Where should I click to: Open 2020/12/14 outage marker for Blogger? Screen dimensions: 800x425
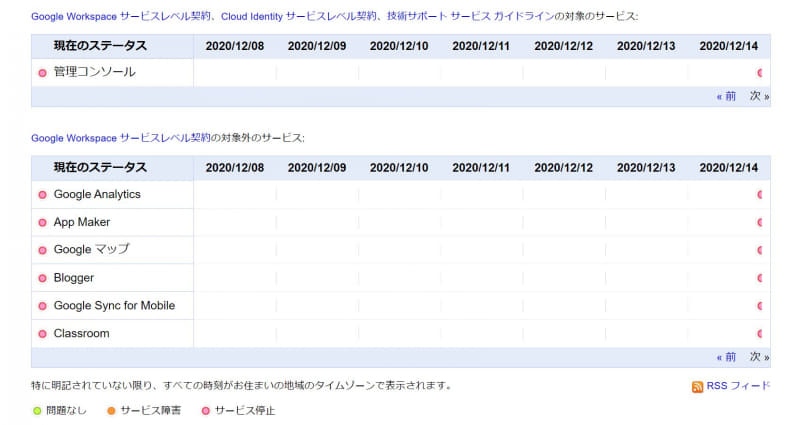click(760, 278)
